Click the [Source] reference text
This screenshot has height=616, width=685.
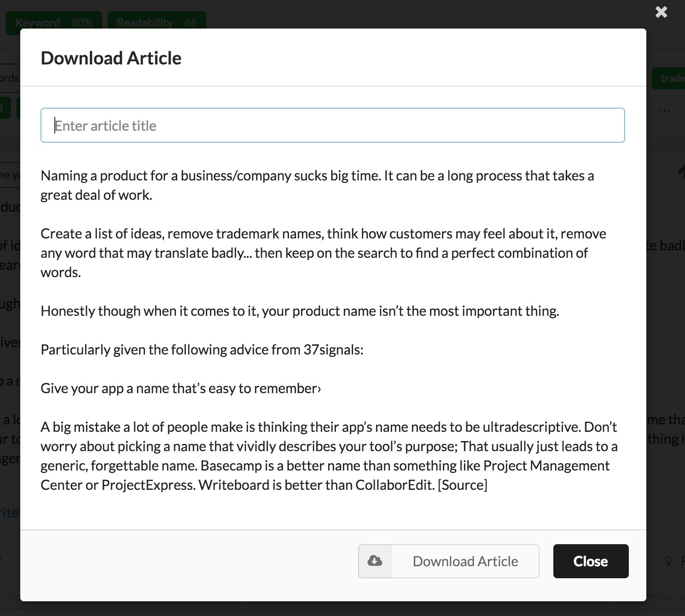pyautogui.click(x=462, y=485)
